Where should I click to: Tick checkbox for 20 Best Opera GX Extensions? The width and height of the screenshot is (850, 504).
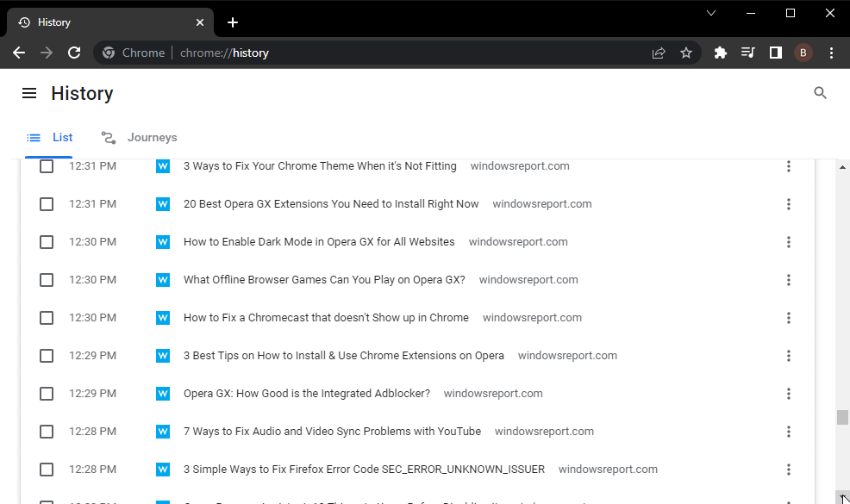click(47, 204)
